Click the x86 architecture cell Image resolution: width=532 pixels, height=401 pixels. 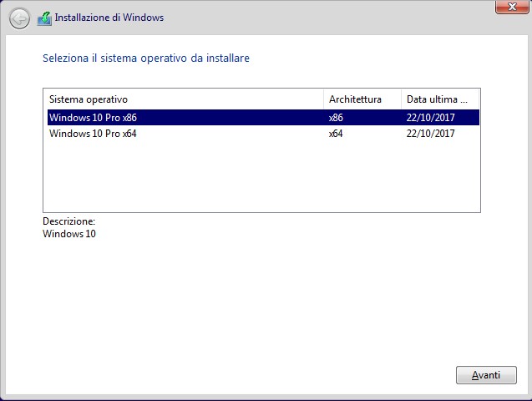[336, 118]
